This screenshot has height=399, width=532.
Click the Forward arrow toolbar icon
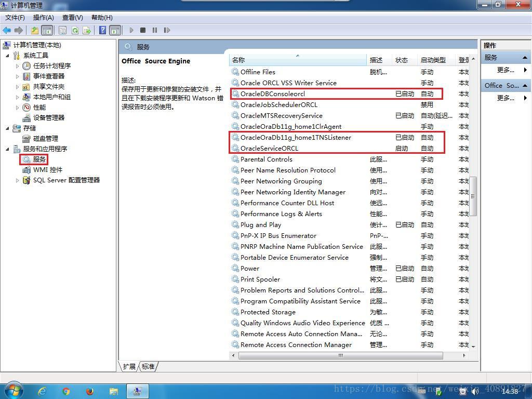[x=19, y=30]
